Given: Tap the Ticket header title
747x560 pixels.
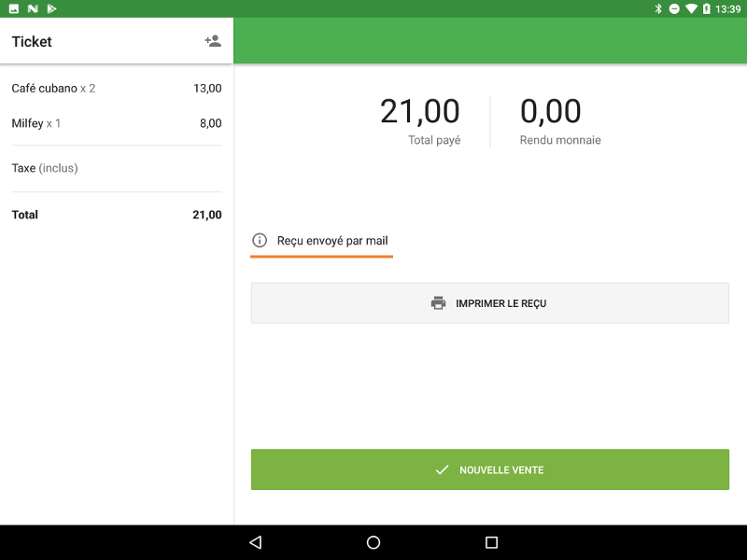Looking at the screenshot, I should click(x=32, y=41).
